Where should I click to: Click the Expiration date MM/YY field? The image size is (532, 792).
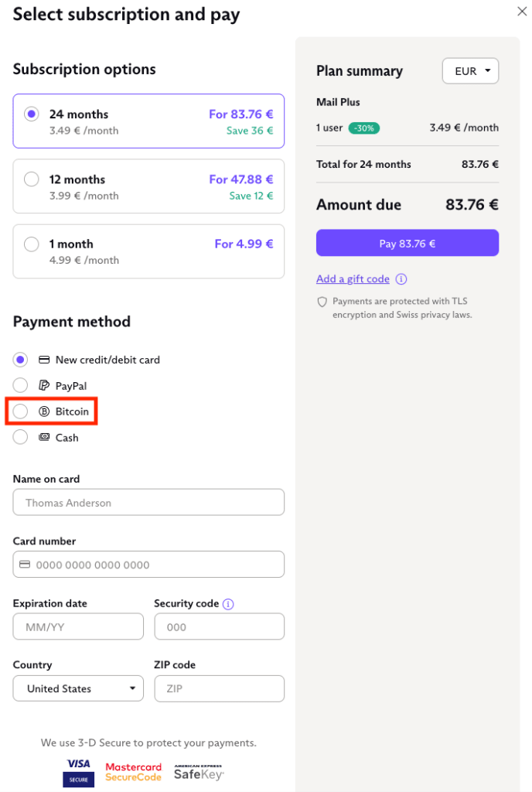pyautogui.click(x=78, y=626)
